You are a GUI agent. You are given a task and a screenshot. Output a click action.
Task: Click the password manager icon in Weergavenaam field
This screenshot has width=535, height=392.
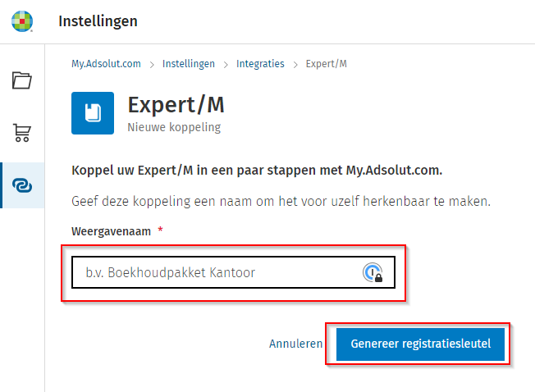tap(373, 273)
